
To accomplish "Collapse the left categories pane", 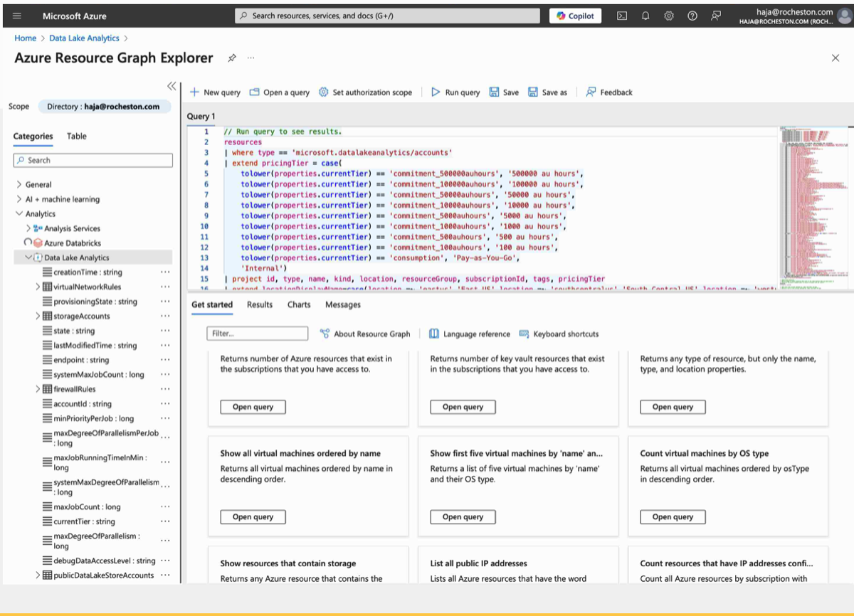I will (172, 86).
